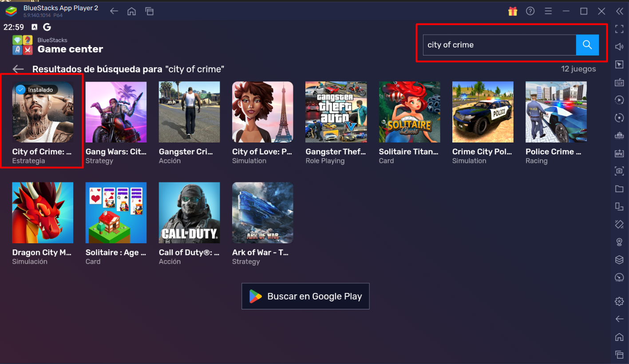Click the Google G status icon
The image size is (629, 364).
point(47,27)
